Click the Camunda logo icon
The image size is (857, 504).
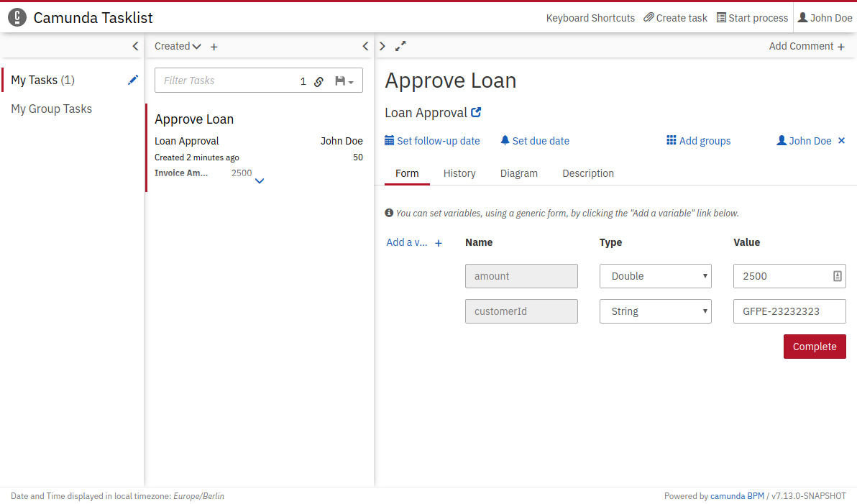(x=17, y=18)
